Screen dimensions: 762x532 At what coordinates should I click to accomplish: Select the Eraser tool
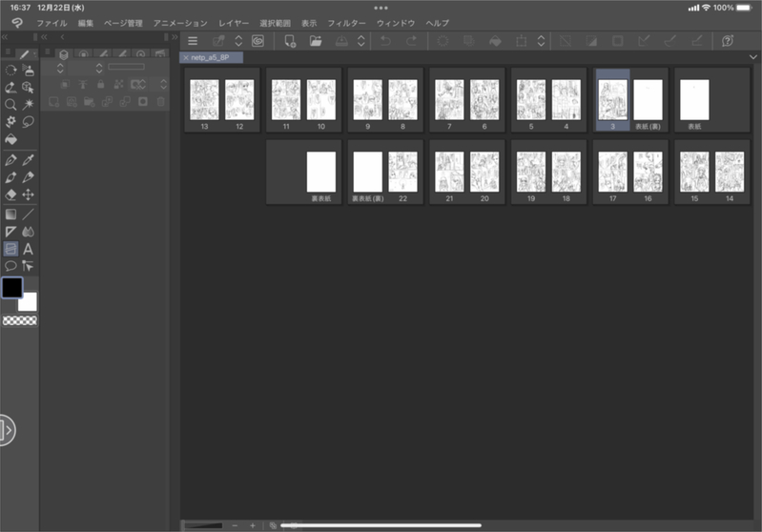click(x=10, y=194)
